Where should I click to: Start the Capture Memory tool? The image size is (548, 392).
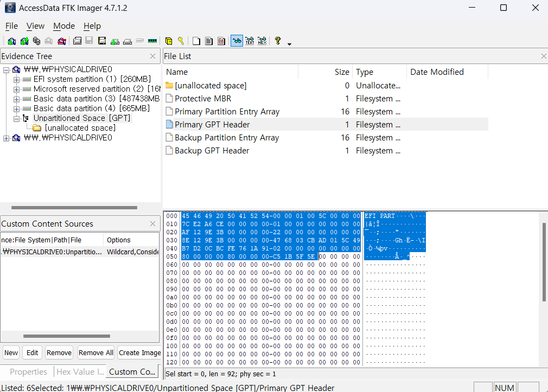pyautogui.click(x=152, y=41)
